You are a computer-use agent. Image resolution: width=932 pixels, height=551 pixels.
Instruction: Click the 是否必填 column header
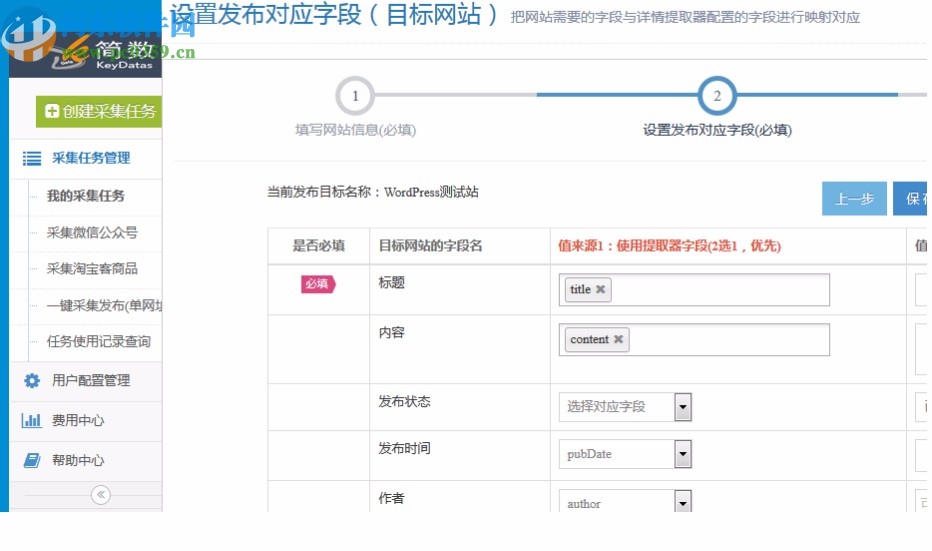pyautogui.click(x=319, y=246)
